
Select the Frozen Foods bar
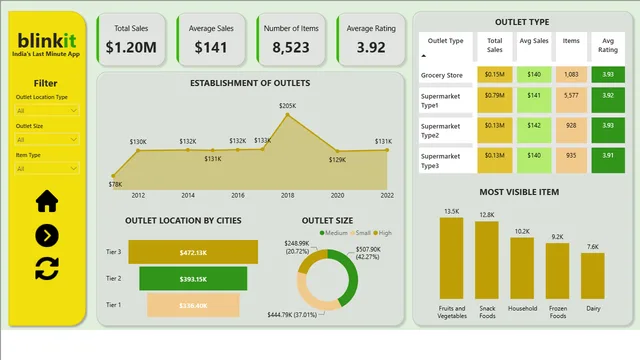point(558,271)
